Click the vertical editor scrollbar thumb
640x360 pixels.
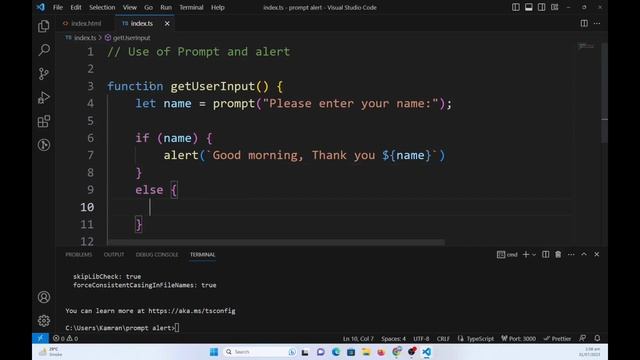click(x=604, y=92)
